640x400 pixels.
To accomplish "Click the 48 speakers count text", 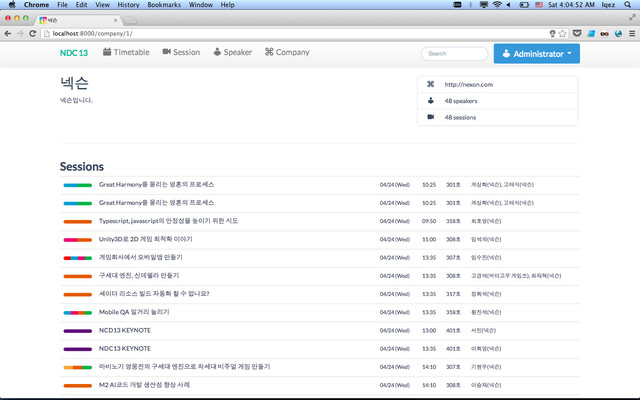I will click(461, 101).
